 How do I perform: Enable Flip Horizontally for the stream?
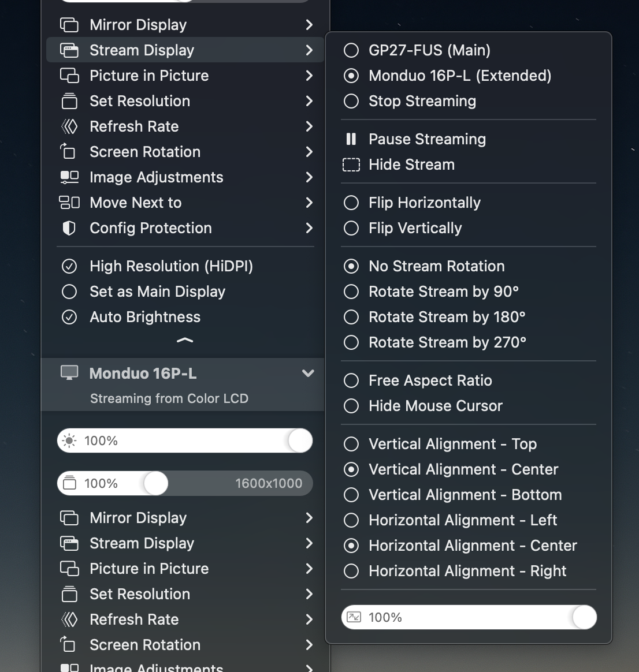pyautogui.click(x=425, y=203)
